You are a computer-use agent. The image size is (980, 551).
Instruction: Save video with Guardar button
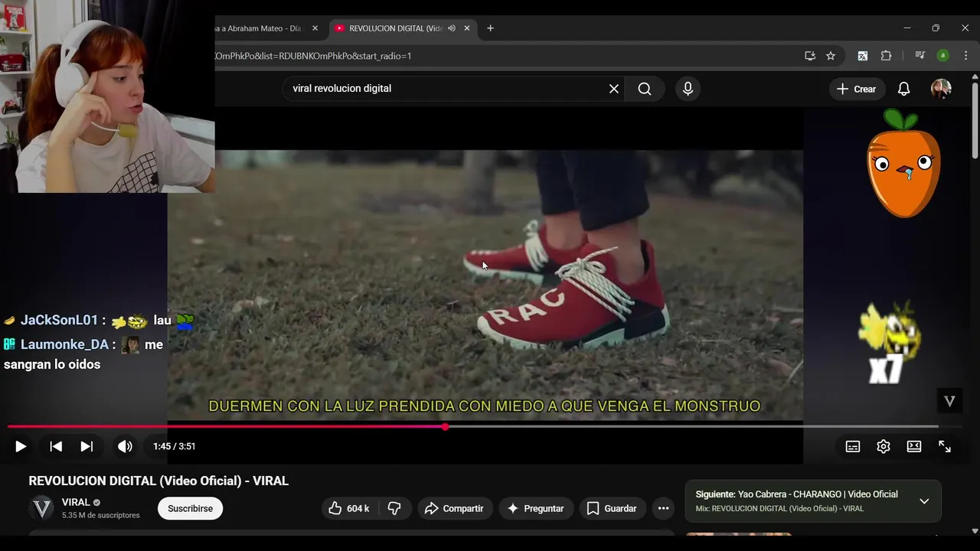[x=612, y=508]
